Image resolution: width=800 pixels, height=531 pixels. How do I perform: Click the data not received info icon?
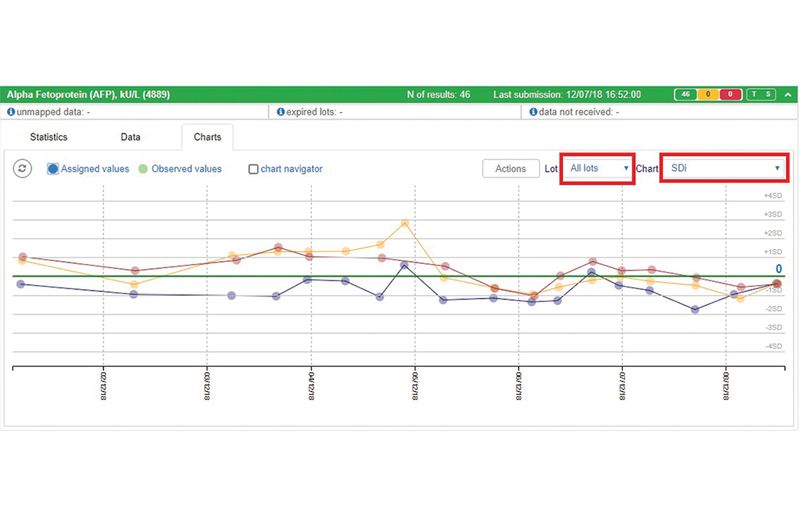click(x=531, y=112)
